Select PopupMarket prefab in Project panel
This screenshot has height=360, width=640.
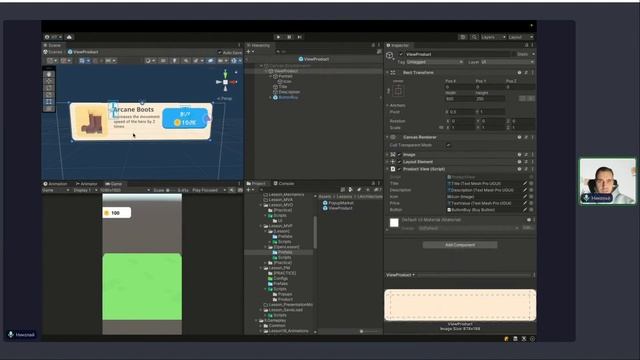point(338,203)
